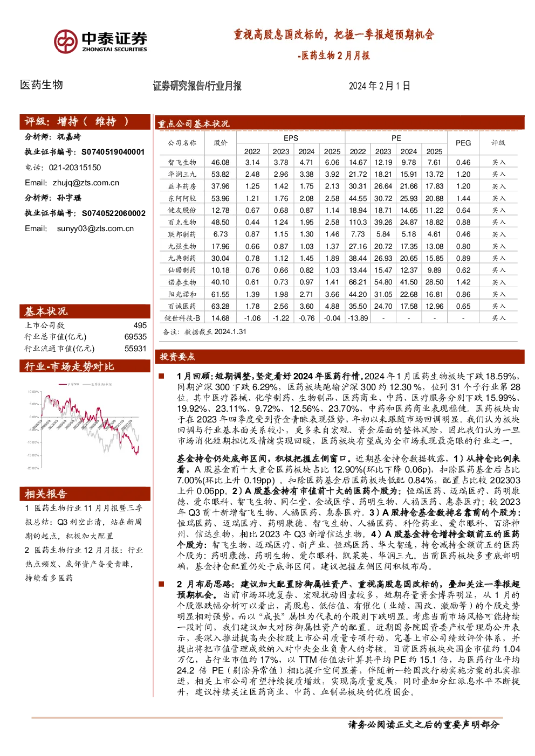Open related report 2 on December monthly report
This screenshot has height=756, width=535.
pos(84,564)
